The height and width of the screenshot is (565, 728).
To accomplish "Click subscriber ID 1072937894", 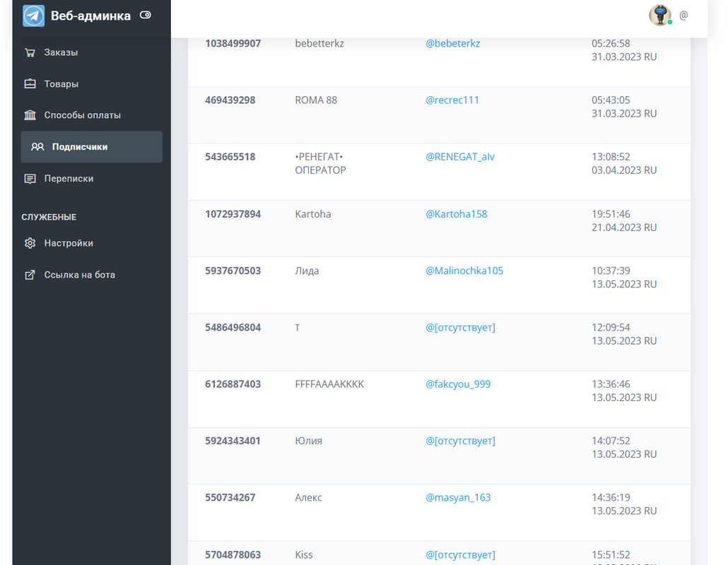I will point(233,214).
